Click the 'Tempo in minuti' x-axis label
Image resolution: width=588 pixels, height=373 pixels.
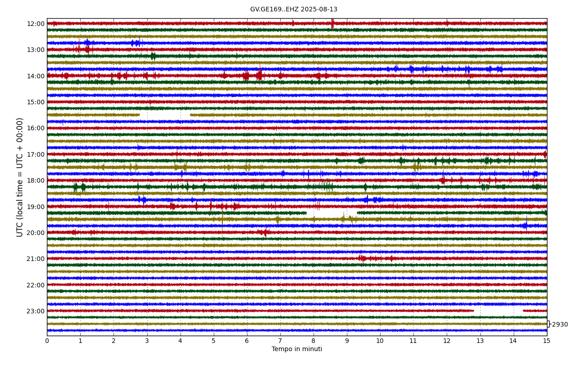coord(297,349)
